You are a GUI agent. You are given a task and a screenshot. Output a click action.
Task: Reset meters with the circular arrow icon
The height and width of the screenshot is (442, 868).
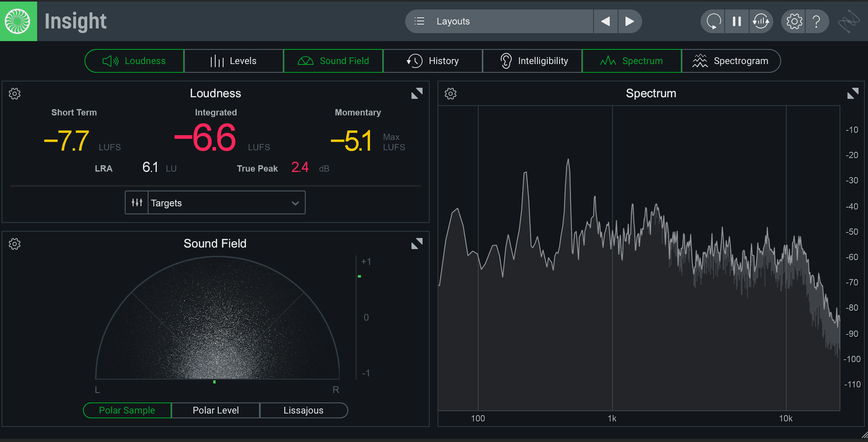click(713, 21)
